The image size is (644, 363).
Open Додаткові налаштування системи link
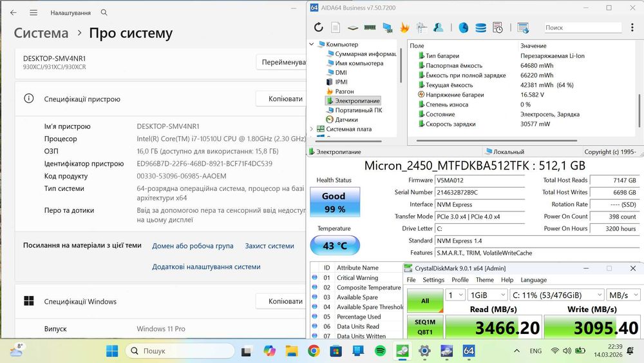[x=206, y=266]
